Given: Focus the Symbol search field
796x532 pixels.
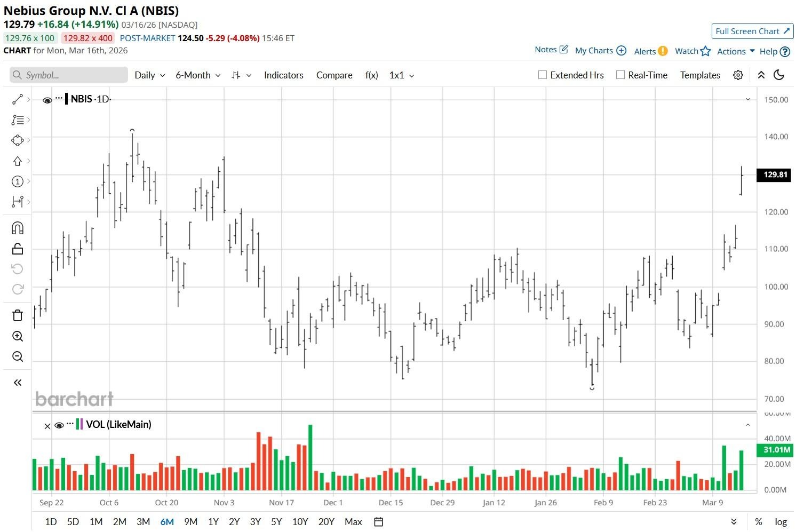Looking at the screenshot, I should coord(69,75).
